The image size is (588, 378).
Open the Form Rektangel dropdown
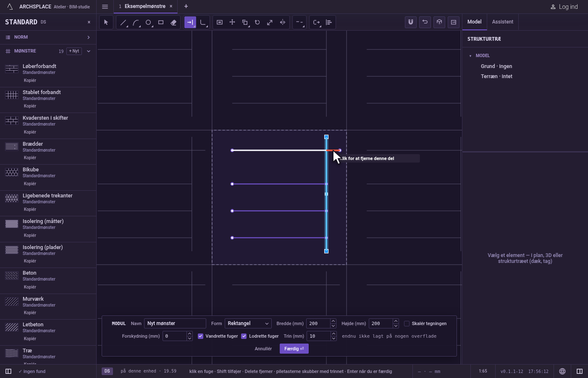[x=248, y=323]
